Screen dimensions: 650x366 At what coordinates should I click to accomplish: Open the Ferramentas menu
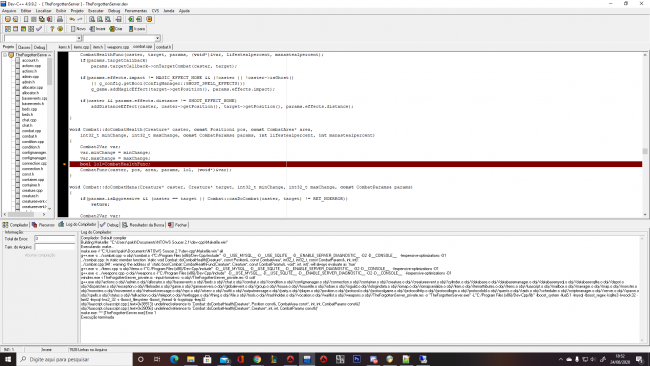(136, 11)
